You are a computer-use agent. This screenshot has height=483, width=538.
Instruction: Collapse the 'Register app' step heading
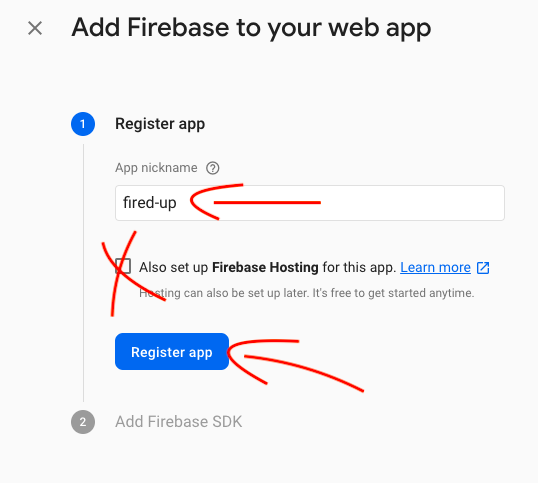coord(160,124)
